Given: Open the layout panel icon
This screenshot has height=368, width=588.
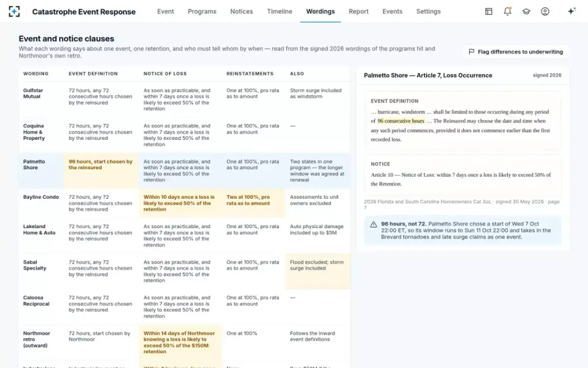Looking at the screenshot, I should coord(489,11).
